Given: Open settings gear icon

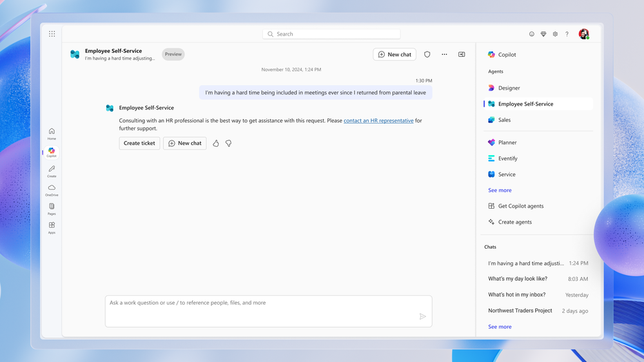Looking at the screenshot, I should 555,34.
